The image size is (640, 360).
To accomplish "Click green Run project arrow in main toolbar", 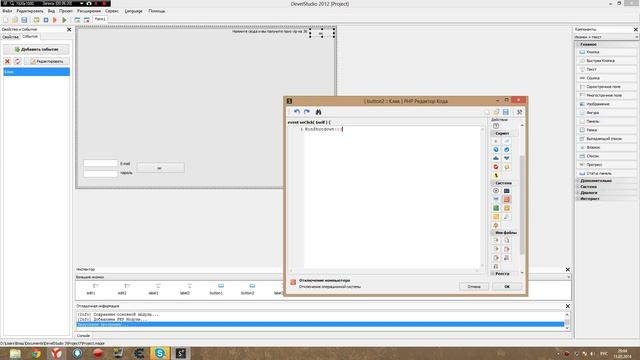I will 64,20.
